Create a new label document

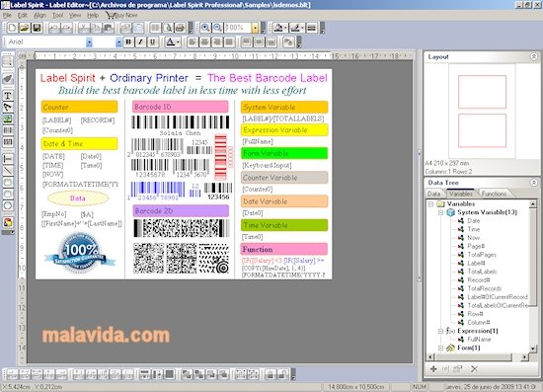12,28
